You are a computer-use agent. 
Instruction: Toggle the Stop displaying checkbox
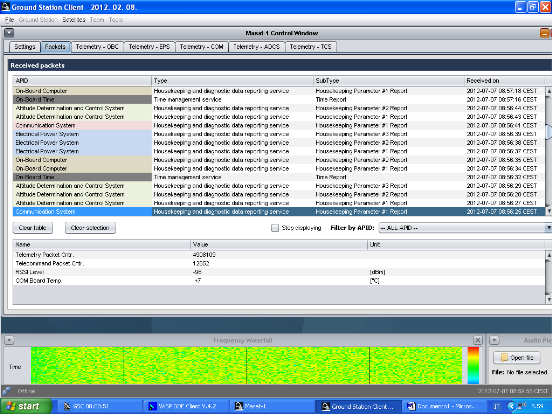tap(275, 228)
